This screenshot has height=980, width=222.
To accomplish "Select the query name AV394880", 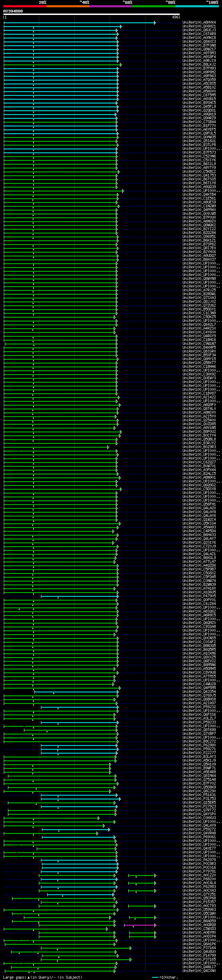I will [13, 11].
